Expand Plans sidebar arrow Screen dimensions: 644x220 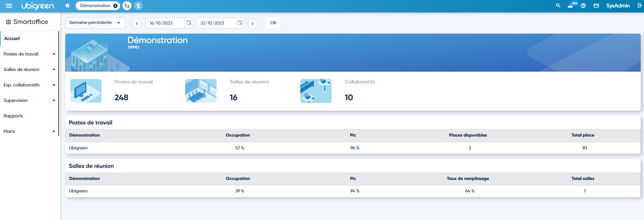54,132
